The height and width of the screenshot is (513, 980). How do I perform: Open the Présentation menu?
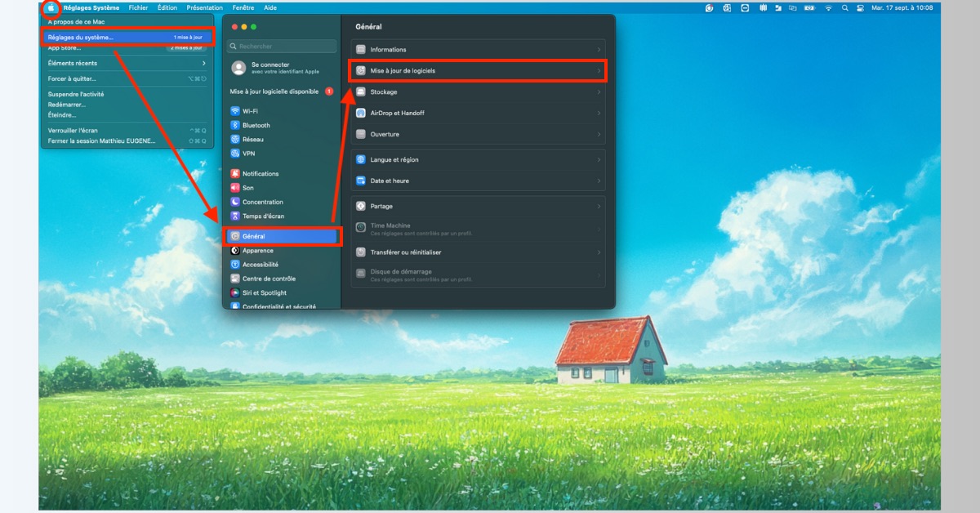[x=204, y=7]
